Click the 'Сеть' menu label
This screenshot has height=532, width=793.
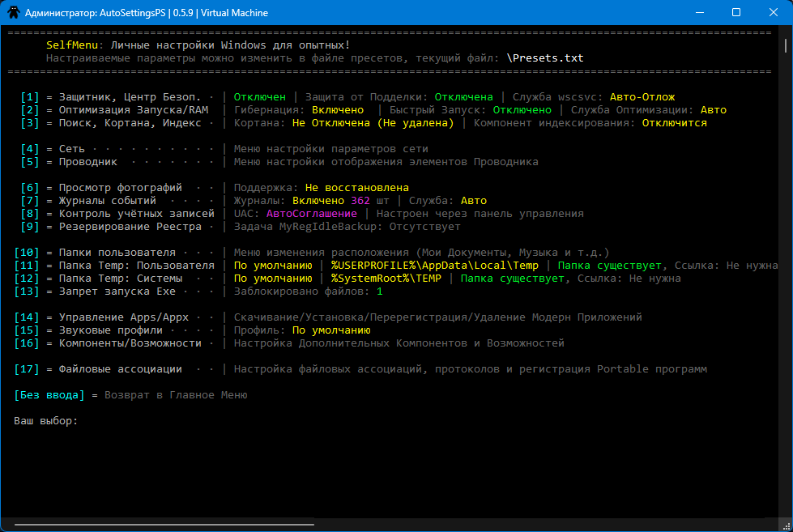[72, 149]
